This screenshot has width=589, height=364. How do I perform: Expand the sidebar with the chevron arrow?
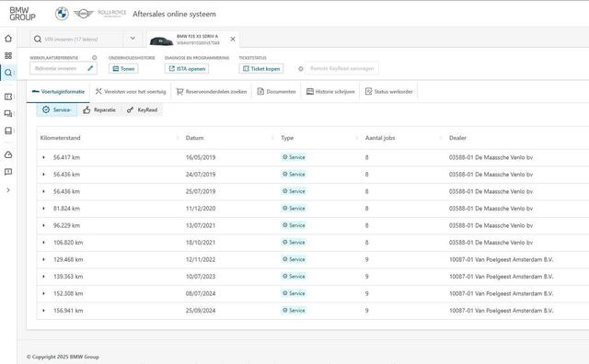8,190
